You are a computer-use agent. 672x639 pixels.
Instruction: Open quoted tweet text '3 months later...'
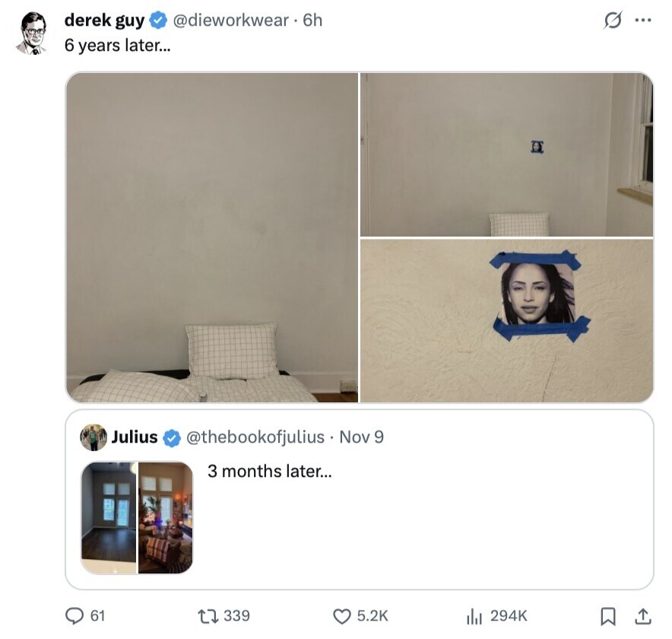[270, 472]
